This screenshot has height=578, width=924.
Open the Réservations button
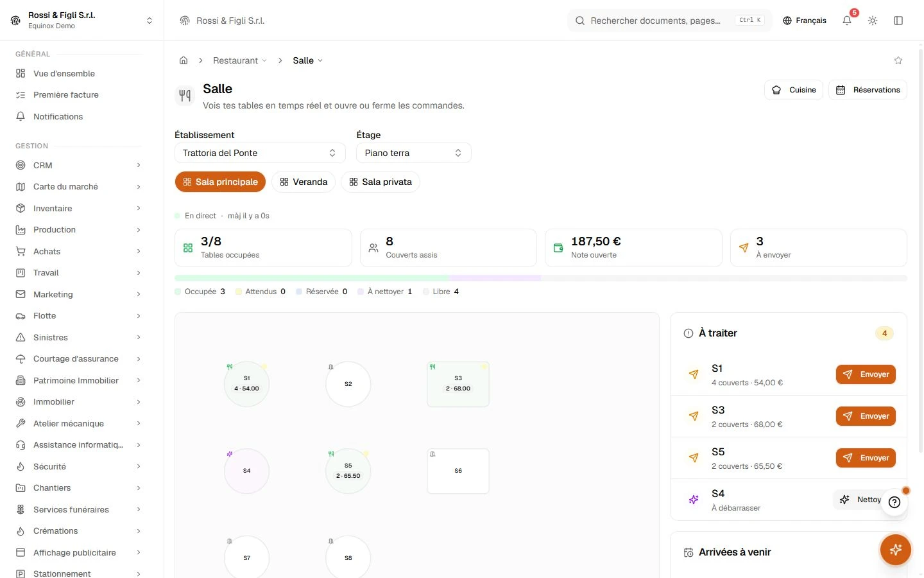[x=868, y=90]
